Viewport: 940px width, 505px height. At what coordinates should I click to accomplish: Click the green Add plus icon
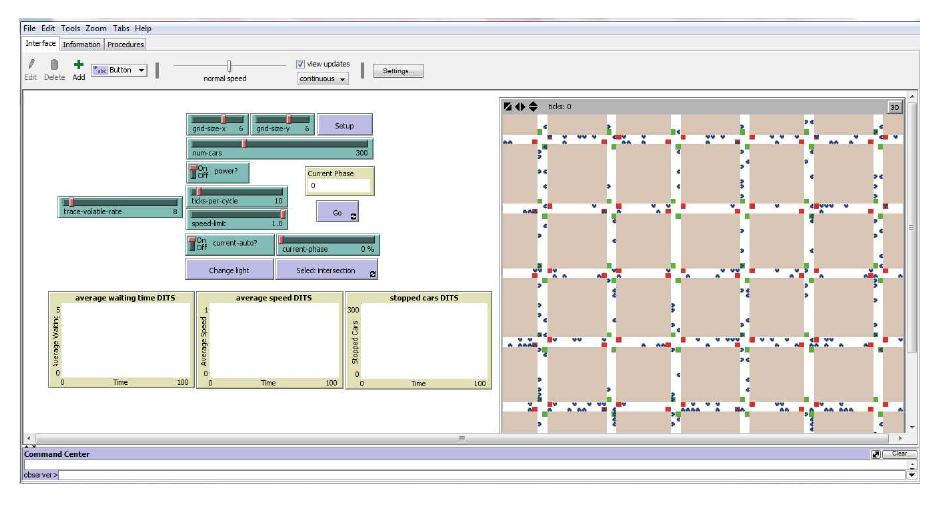click(x=79, y=64)
